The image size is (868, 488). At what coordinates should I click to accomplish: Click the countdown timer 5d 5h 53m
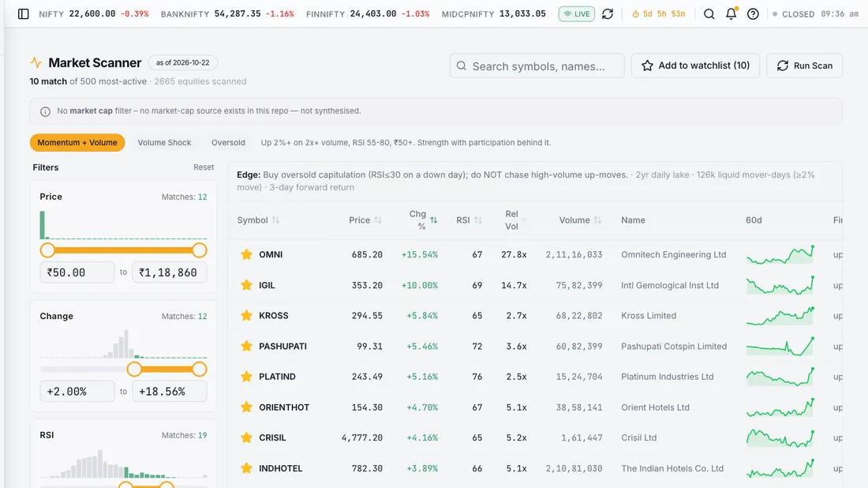659,14
